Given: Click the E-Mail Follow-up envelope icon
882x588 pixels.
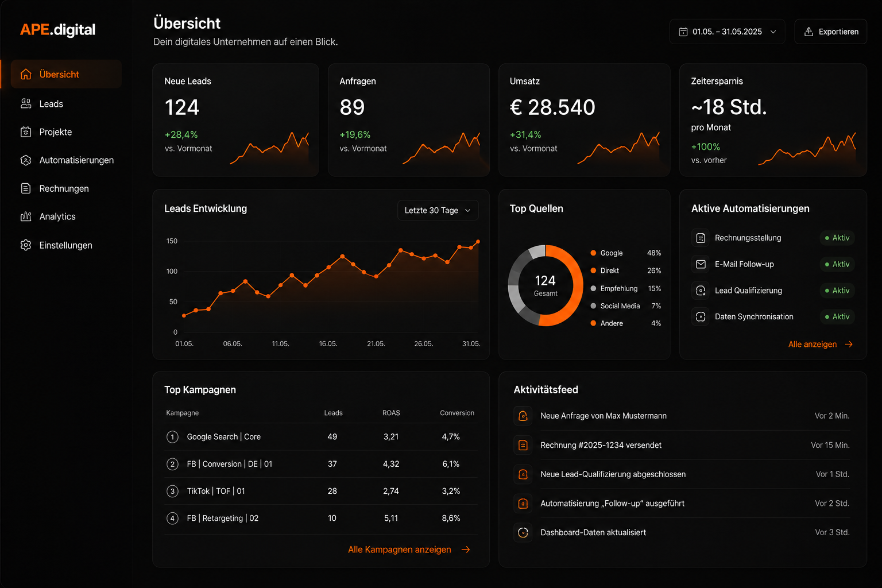Looking at the screenshot, I should click(701, 264).
